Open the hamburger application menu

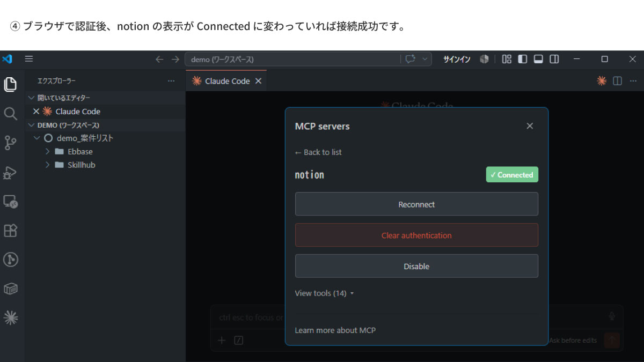point(29,59)
